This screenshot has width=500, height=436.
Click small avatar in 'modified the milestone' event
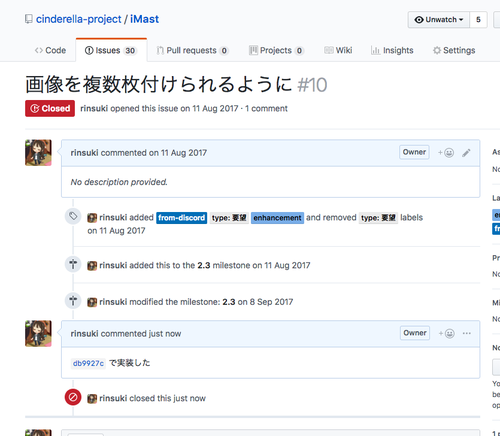tap(92, 302)
